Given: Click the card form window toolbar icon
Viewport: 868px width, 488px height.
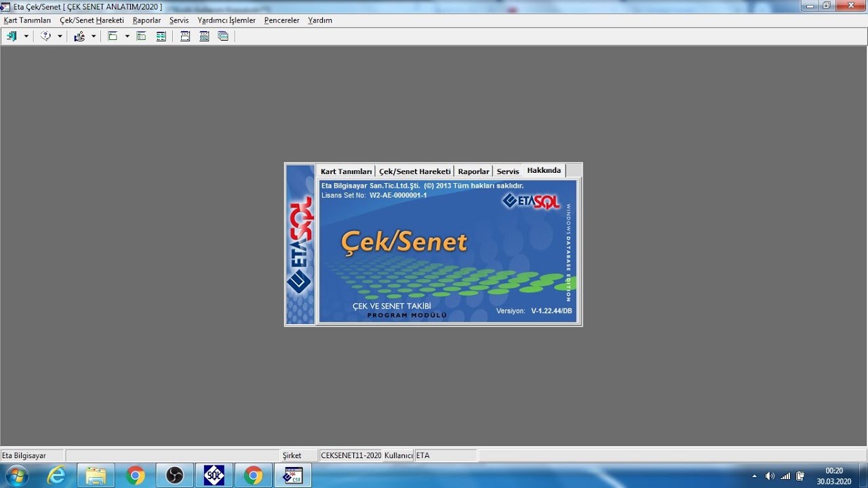Looking at the screenshot, I should coord(141,37).
